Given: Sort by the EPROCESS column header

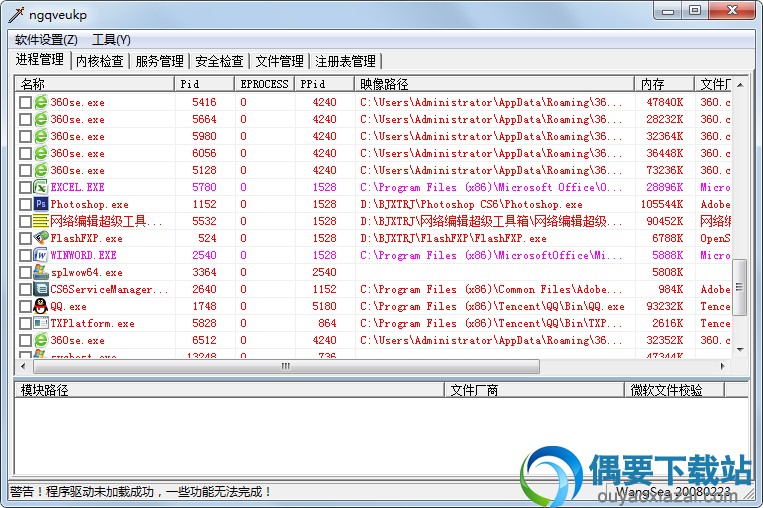Looking at the screenshot, I should (264, 84).
